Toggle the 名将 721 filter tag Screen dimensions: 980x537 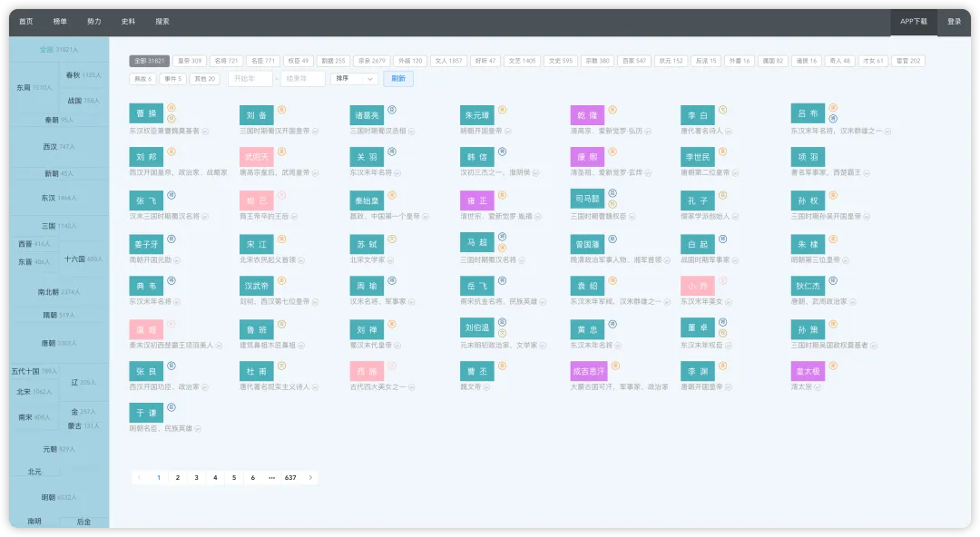226,61
